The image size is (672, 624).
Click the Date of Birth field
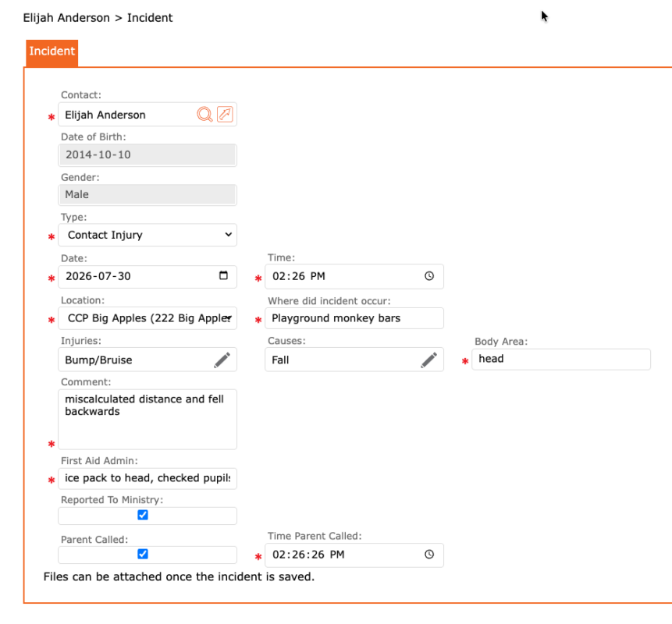(148, 155)
